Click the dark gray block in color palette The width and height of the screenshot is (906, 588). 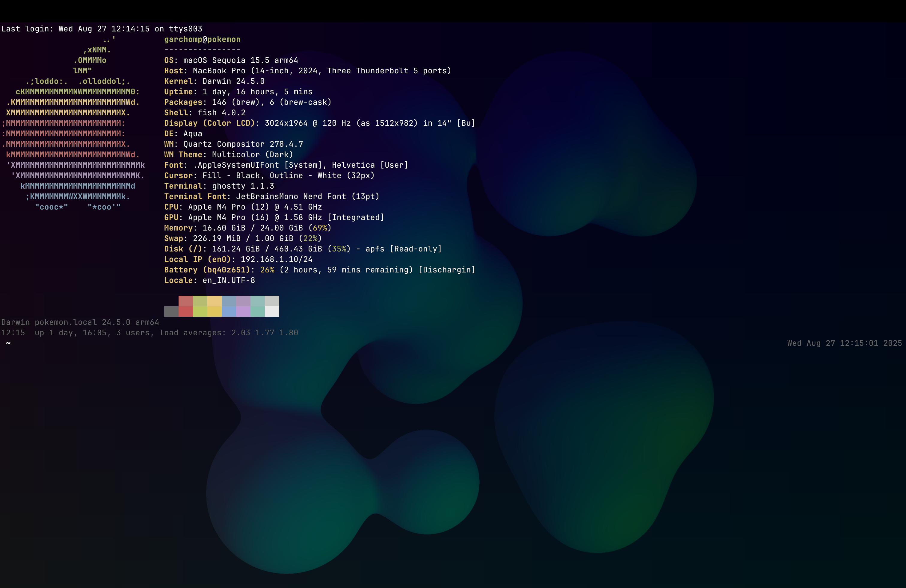coord(171,311)
